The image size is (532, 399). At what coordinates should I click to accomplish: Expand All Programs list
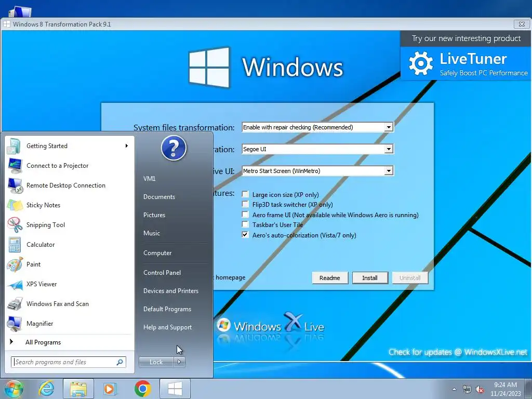point(43,342)
